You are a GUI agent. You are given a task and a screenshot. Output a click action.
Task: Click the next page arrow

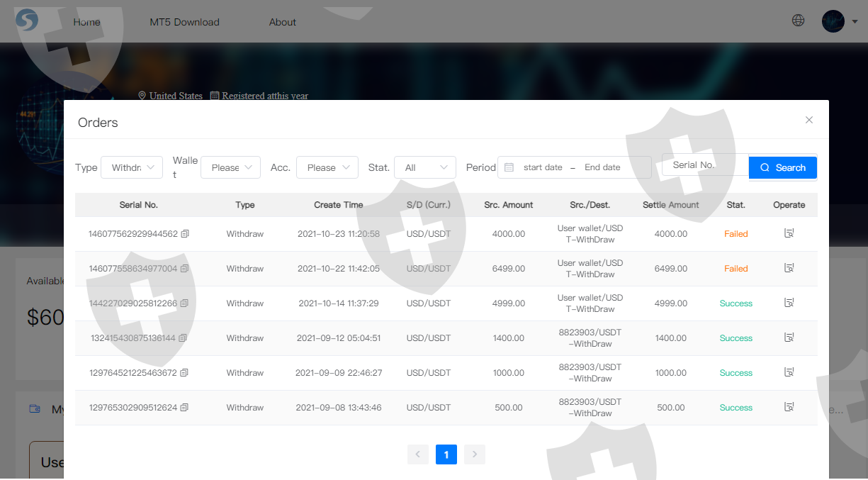[474, 454]
